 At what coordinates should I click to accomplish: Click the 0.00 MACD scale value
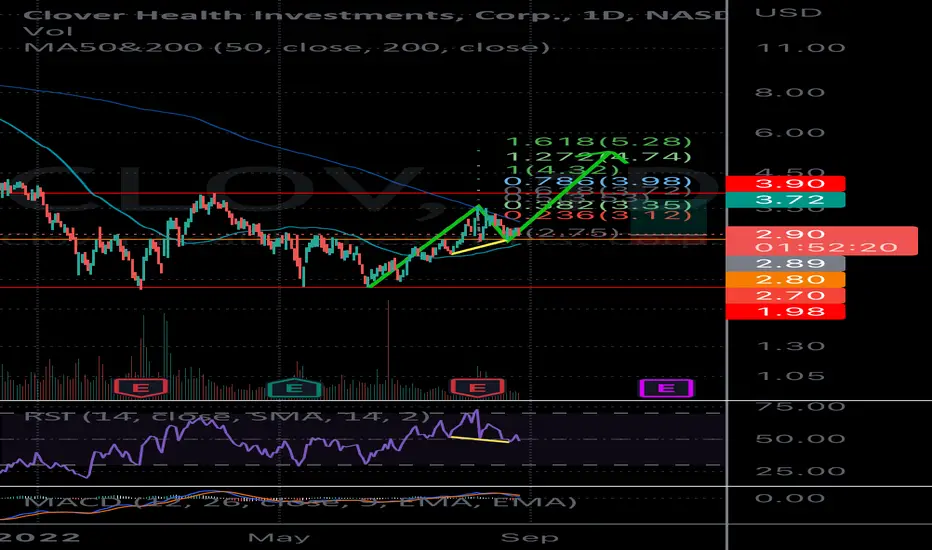click(790, 498)
